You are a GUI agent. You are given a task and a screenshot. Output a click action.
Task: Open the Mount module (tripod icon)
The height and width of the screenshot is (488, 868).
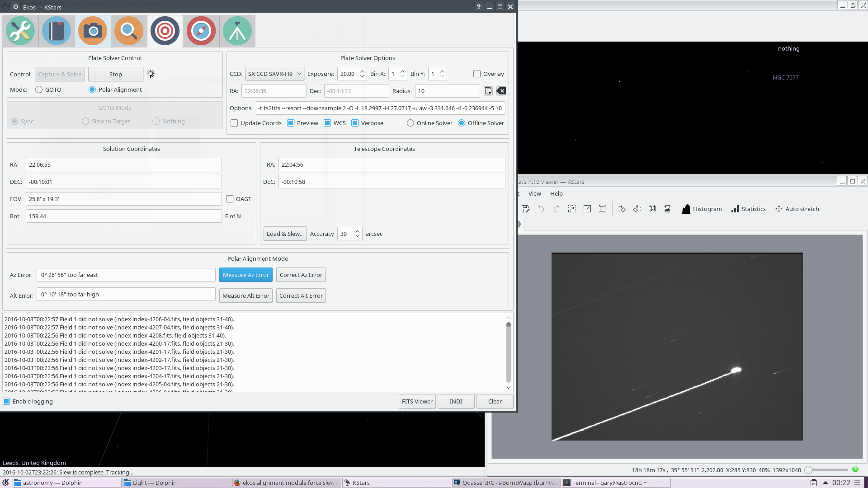click(237, 31)
